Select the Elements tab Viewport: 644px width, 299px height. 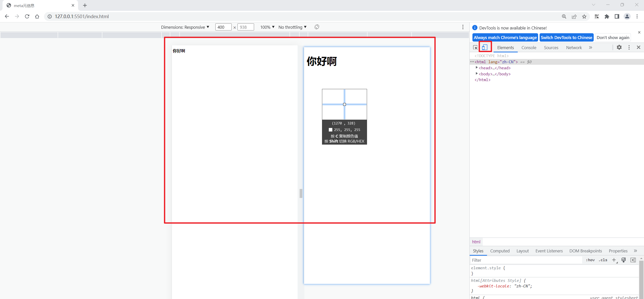[506, 47]
